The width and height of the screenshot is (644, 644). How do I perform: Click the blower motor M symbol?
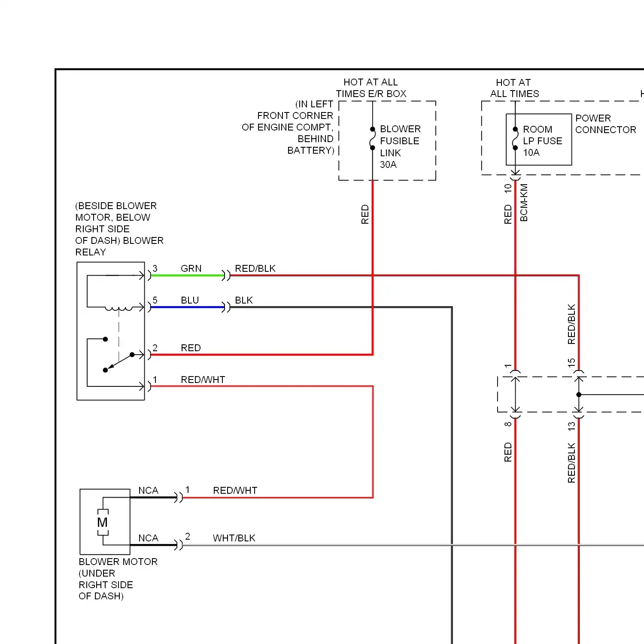[x=103, y=522]
